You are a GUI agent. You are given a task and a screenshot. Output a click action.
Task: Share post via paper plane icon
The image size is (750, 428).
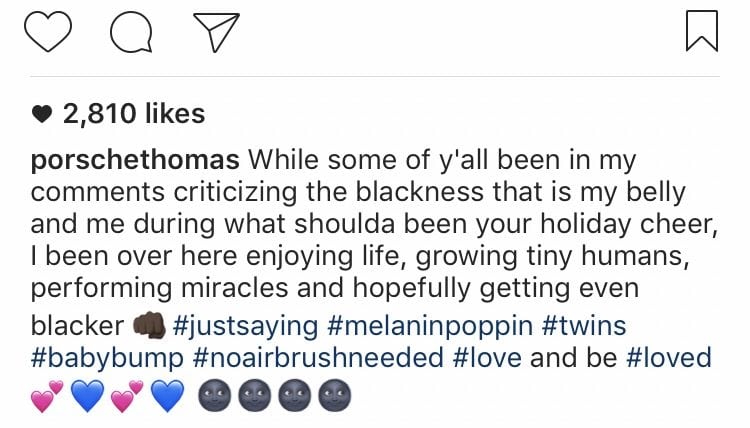click(217, 30)
